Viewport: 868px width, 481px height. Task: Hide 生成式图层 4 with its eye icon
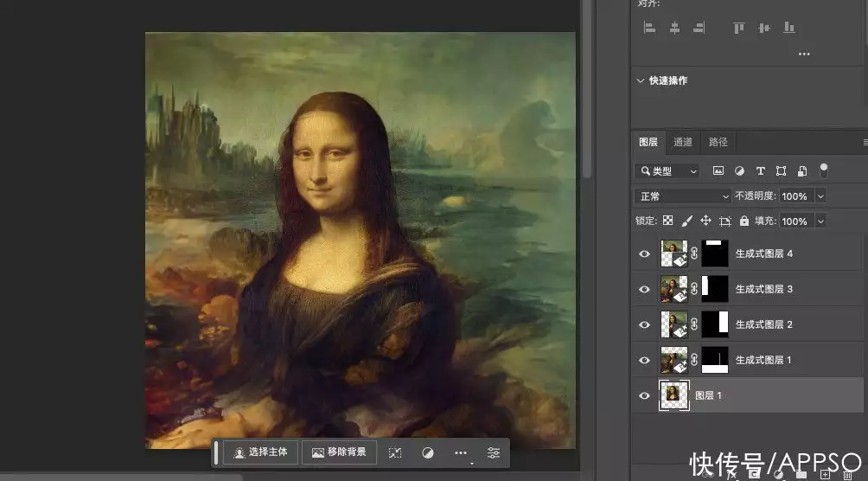pyautogui.click(x=644, y=254)
